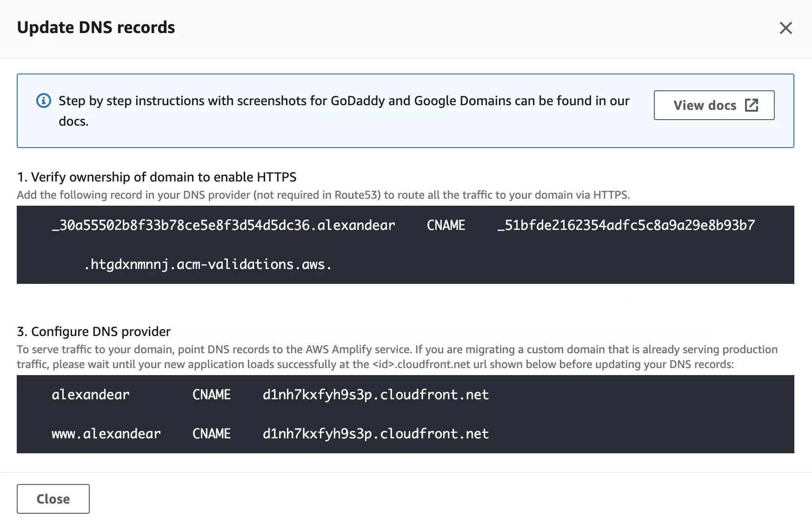Click the CNAME label in the verification record
Screen dimensions: 812x524
(446, 225)
